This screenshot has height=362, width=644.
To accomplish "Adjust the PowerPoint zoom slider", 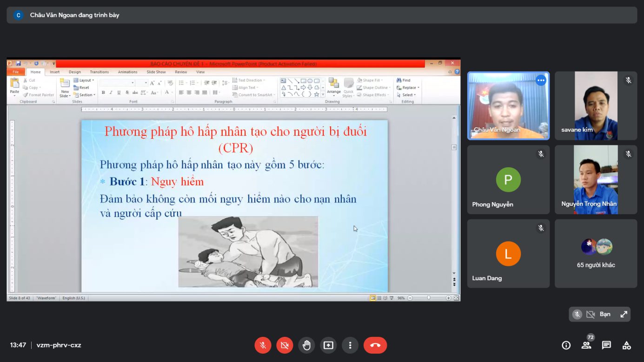I will (x=429, y=298).
